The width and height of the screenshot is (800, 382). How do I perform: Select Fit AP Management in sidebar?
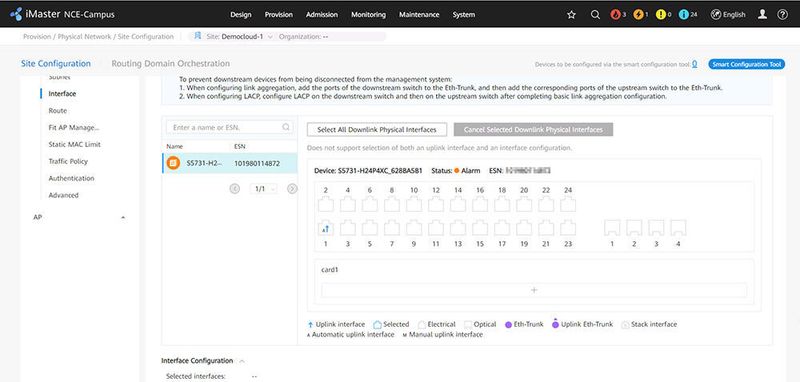pyautogui.click(x=74, y=128)
